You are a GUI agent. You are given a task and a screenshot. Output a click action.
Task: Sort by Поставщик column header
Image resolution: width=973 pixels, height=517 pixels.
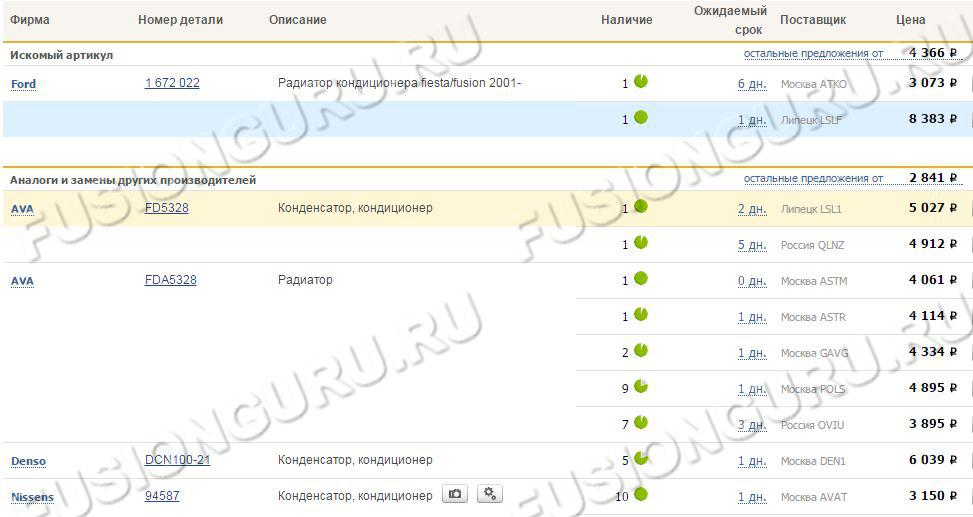(x=813, y=20)
